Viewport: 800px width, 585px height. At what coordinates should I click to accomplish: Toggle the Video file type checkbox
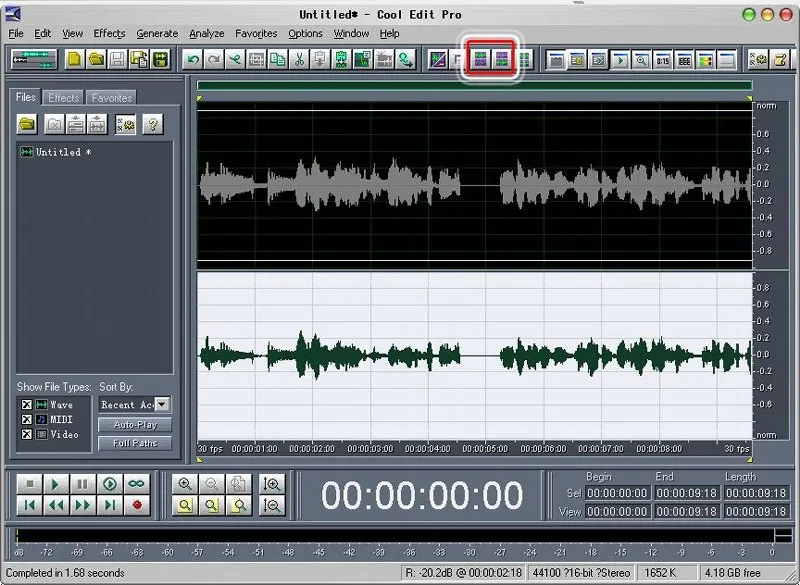(x=27, y=434)
